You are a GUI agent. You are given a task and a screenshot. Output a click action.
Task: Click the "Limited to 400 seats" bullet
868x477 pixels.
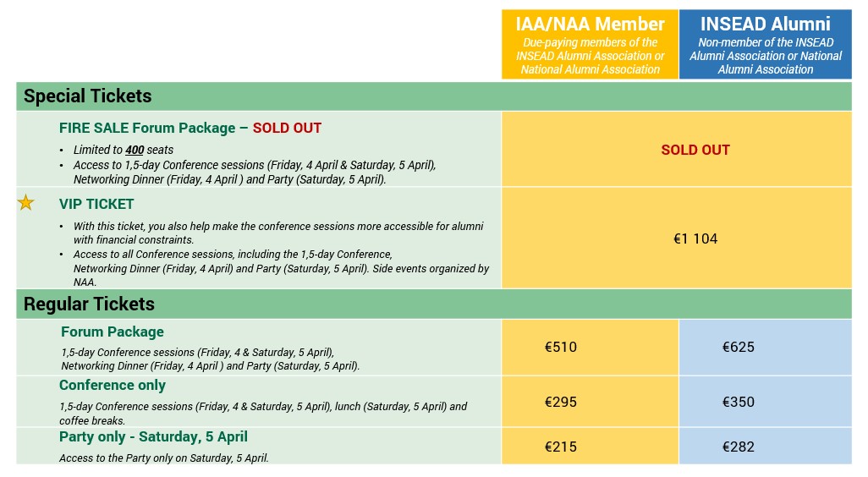123,150
